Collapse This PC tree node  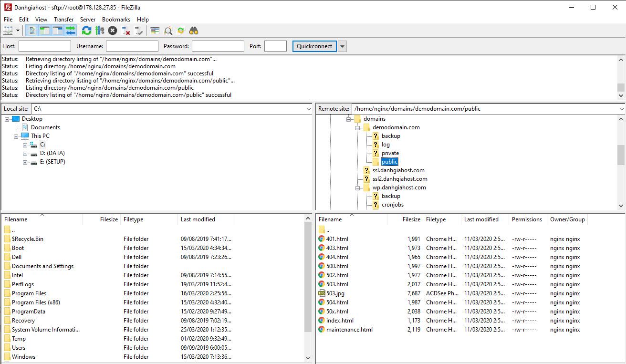16,136
